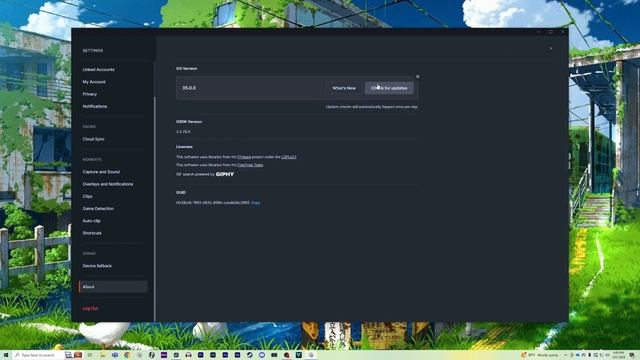Image resolution: width=640 pixels, height=360 pixels.
Task: Click the GG version number 35.0.0
Action: coord(189,88)
